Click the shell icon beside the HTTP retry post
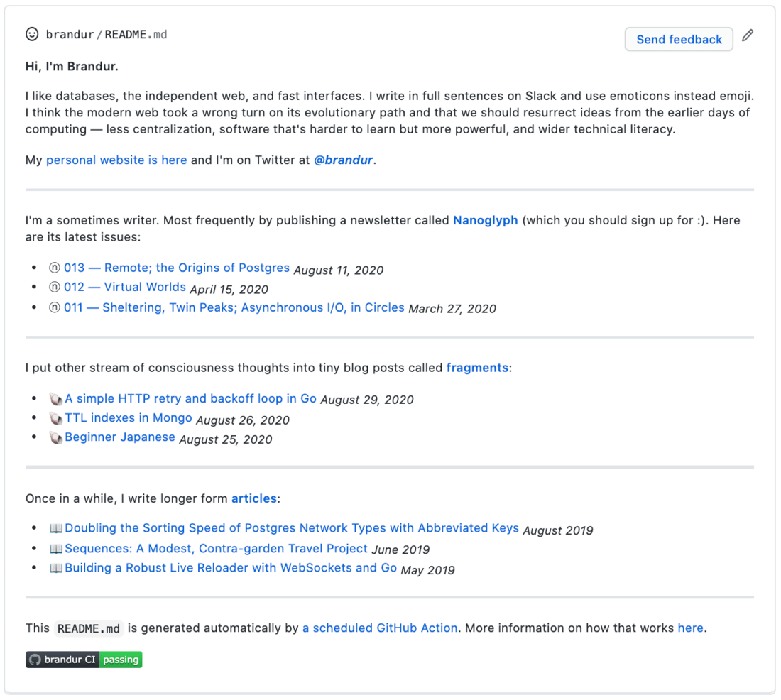This screenshot has width=781, height=700. [x=56, y=399]
